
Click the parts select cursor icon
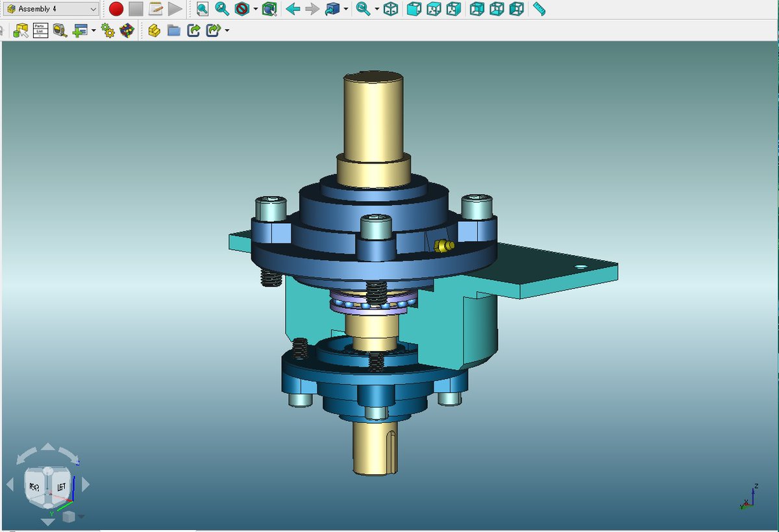(x=21, y=30)
